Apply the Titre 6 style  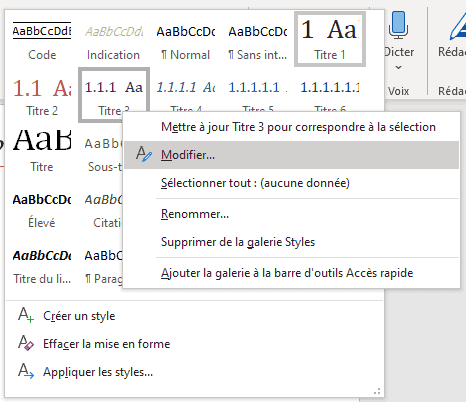pyautogui.click(x=330, y=90)
